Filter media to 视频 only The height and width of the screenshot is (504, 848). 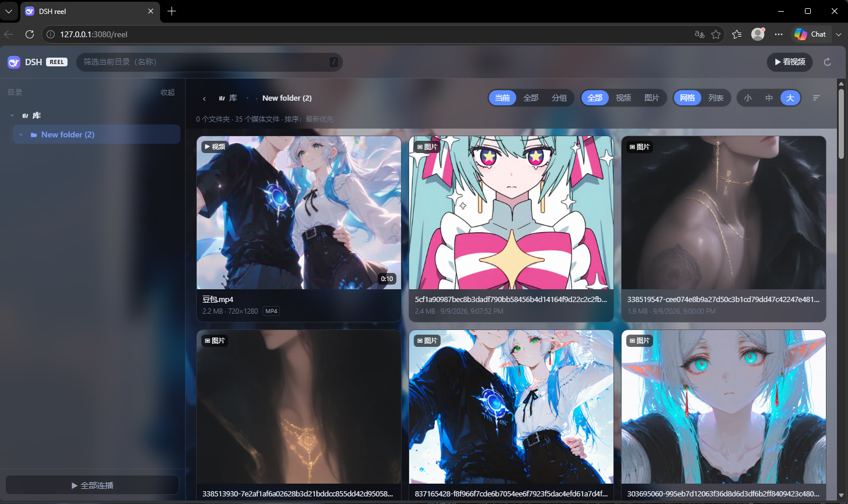[623, 98]
